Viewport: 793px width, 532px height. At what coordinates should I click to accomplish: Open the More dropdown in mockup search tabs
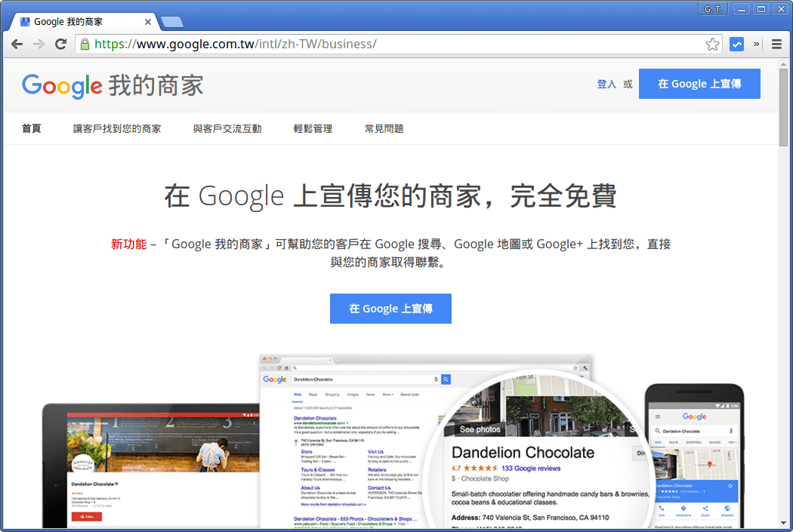(387, 393)
